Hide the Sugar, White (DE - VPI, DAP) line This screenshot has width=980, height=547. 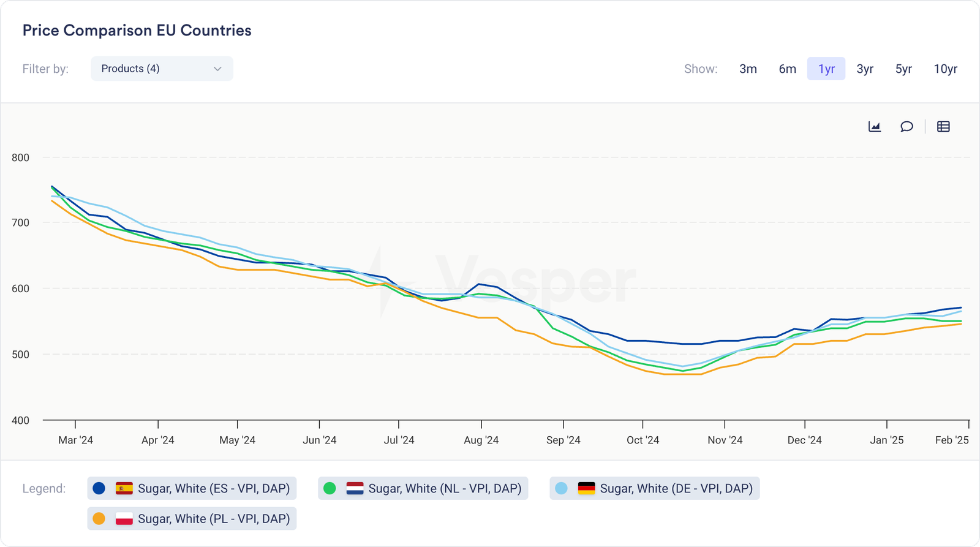pos(676,488)
